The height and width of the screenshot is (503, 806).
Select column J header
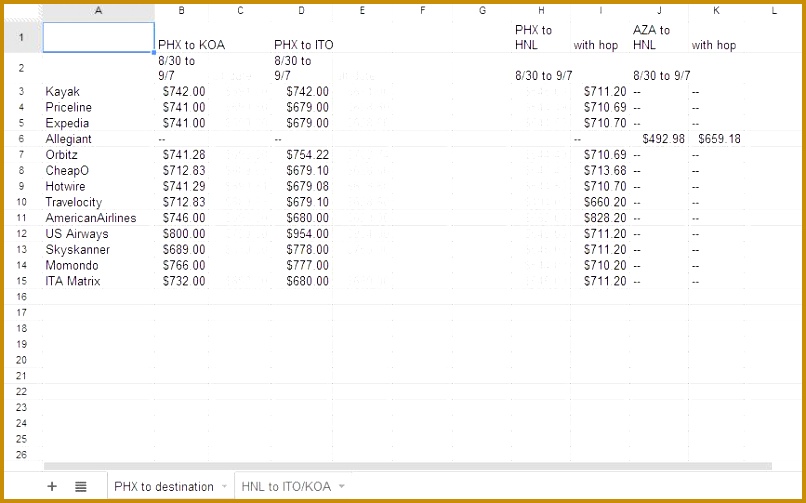(x=659, y=11)
